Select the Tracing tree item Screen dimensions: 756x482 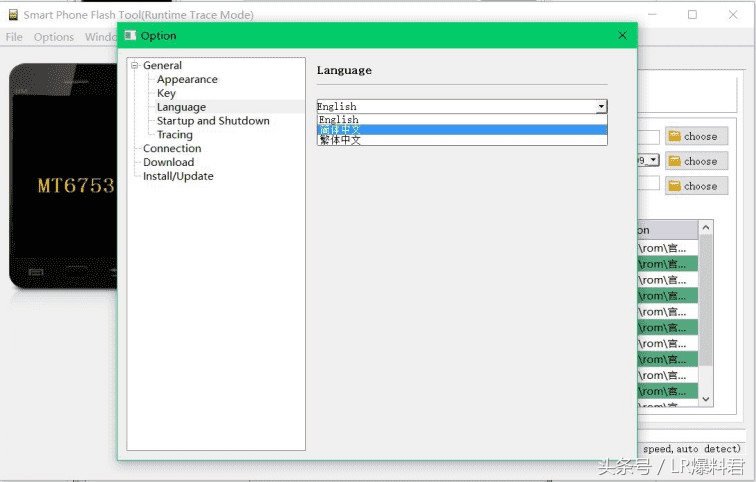[175, 134]
